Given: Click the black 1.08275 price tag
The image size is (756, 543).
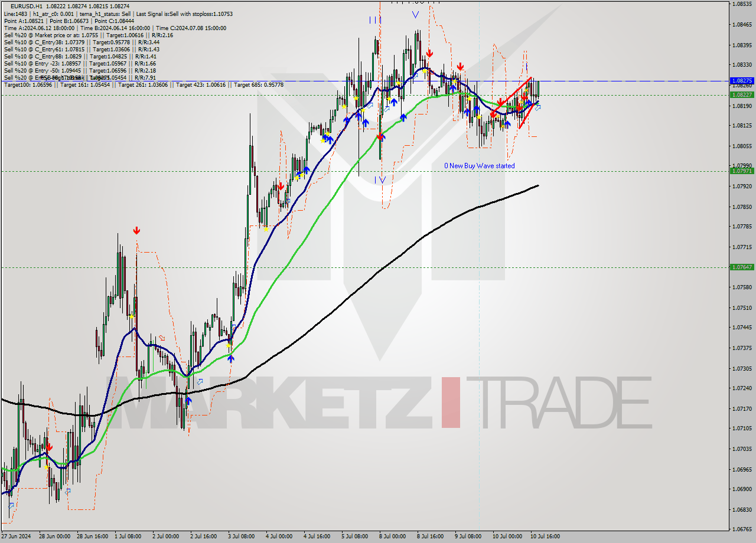Looking at the screenshot, I should 741,80.
